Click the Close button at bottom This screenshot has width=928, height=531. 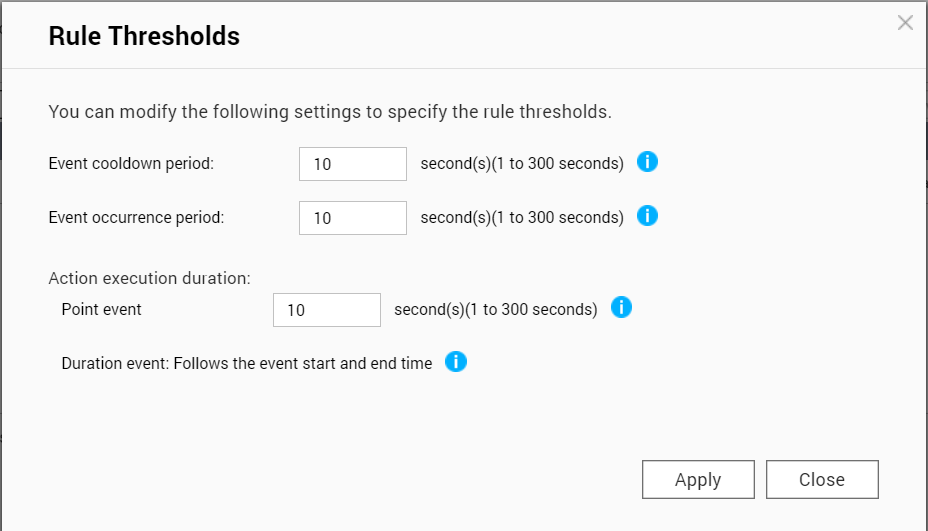pyautogui.click(x=822, y=479)
